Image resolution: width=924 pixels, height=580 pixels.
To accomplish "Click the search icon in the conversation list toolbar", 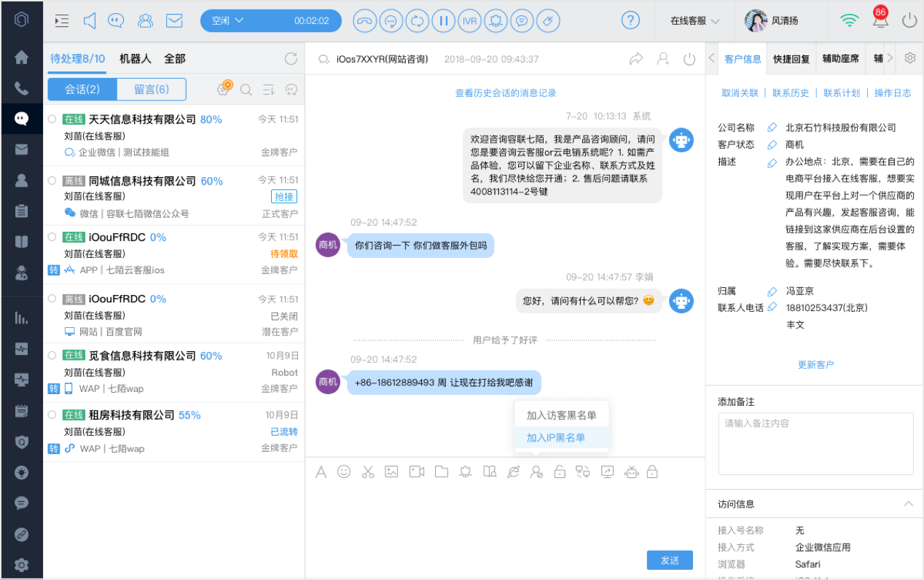I will 246,90.
